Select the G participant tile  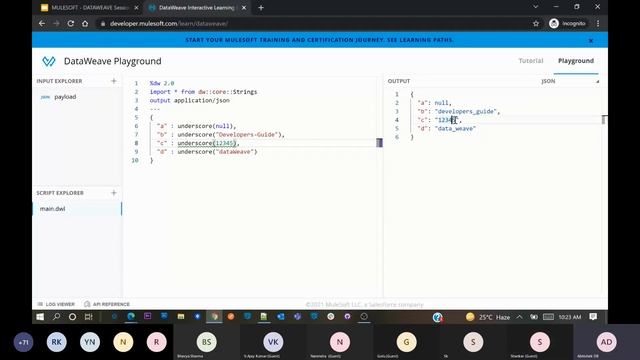point(406,342)
